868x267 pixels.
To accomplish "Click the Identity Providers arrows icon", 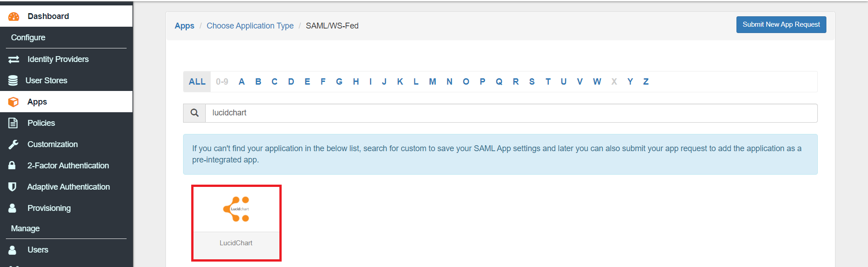I will coord(13,59).
